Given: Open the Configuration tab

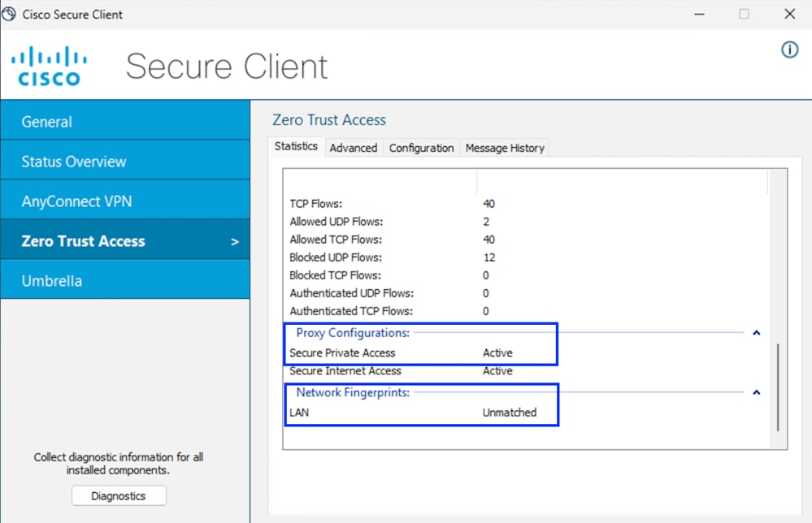Looking at the screenshot, I should [422, 148].
